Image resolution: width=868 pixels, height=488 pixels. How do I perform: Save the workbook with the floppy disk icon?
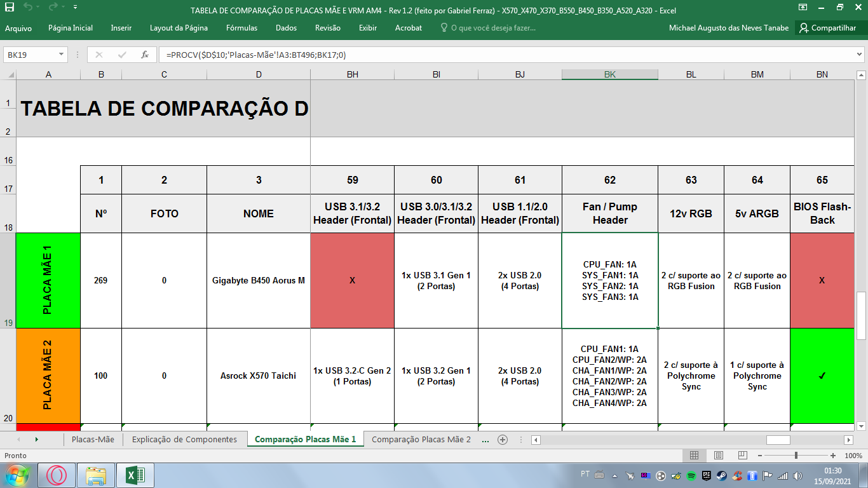[10, 7]
